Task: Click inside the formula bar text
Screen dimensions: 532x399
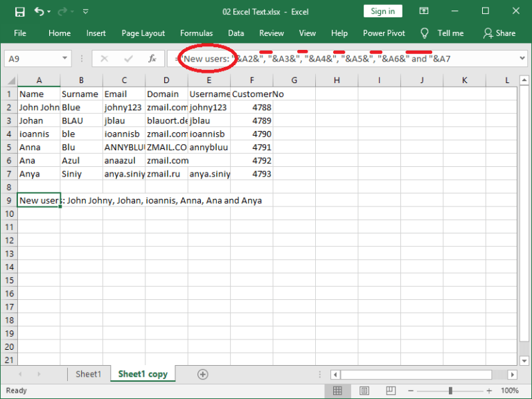Action: click(343, 59)
